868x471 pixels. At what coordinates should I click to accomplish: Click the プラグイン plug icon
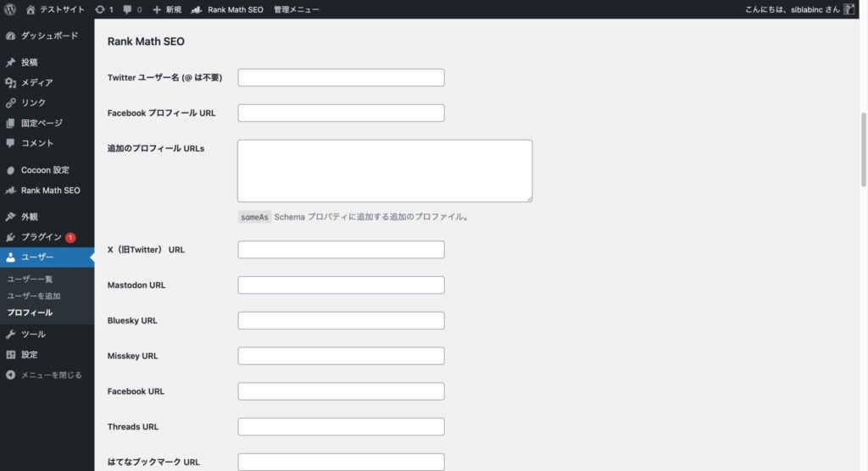pyautogui.click(x=10, y=237)
